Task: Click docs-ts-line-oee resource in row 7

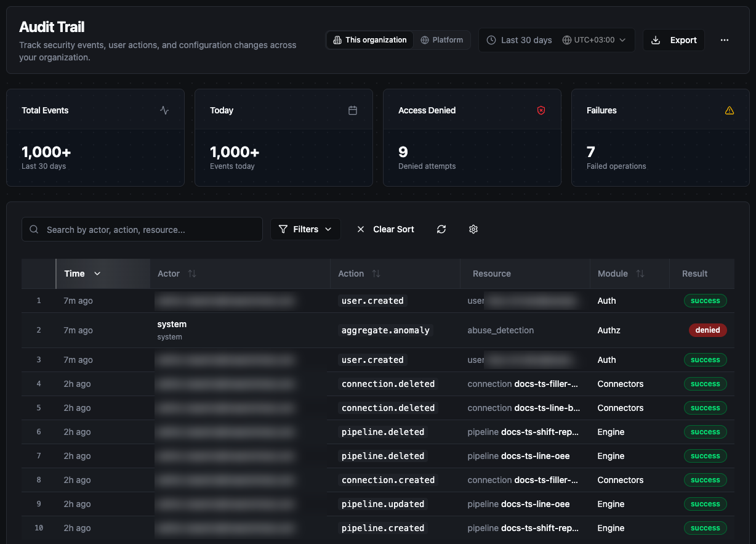Action: [536, 456]
